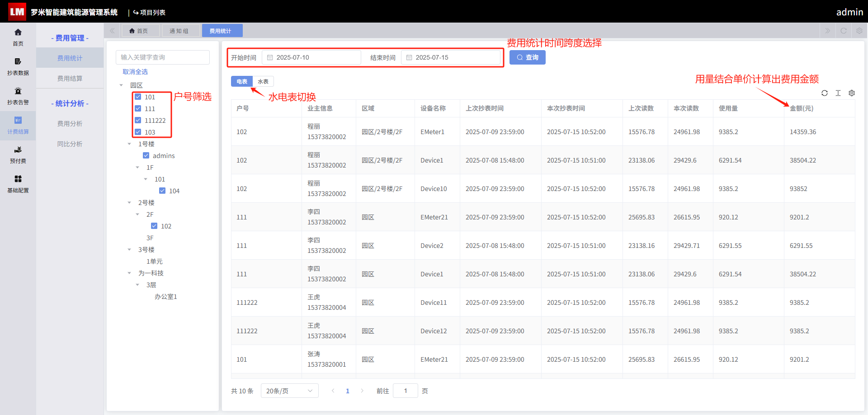Click the 取消全选 link
868x415 pixels.
[x=135, y=71]
